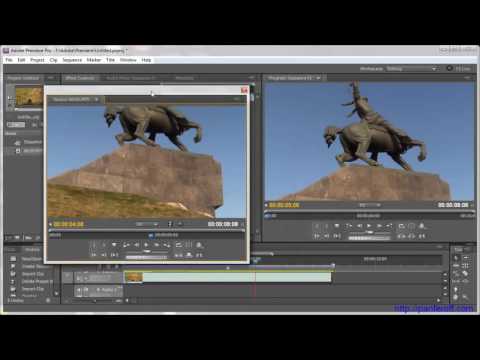Play the clip in the Program monitor
This screenshot has height=360, width=480.
point(369,226)
